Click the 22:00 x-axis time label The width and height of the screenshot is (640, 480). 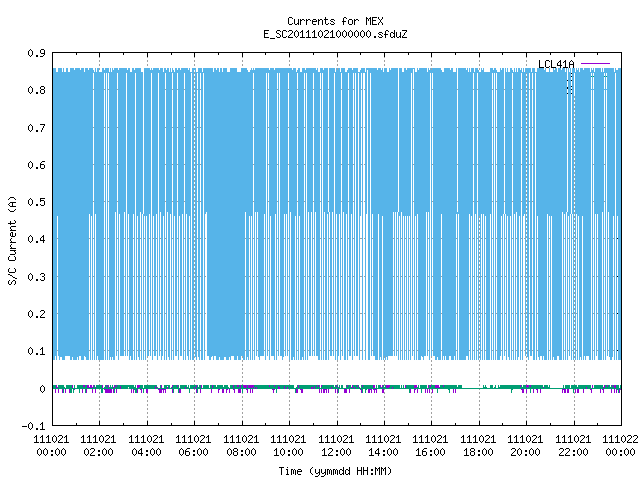coord(573,452)
